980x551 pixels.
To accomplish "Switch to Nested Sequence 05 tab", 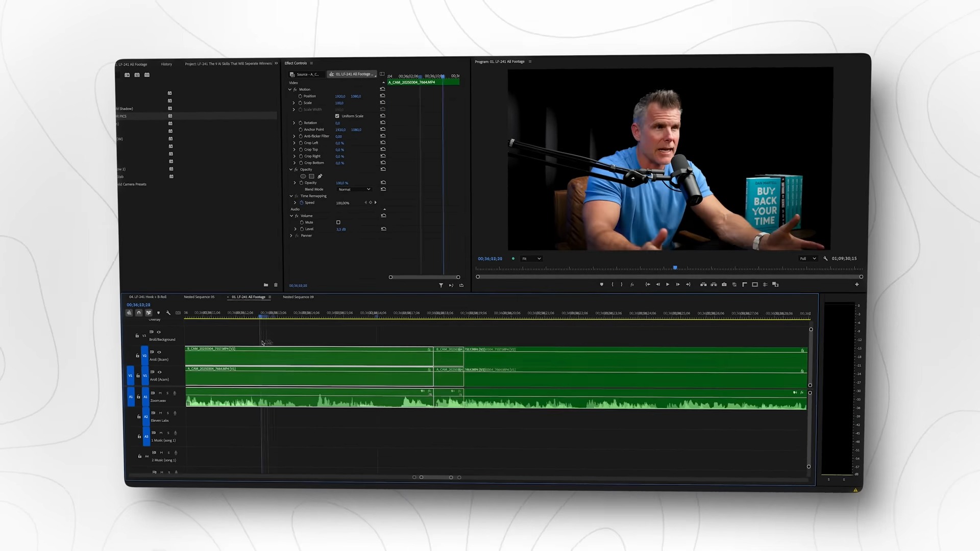I will pyautogui.click(x=199, y=297).
